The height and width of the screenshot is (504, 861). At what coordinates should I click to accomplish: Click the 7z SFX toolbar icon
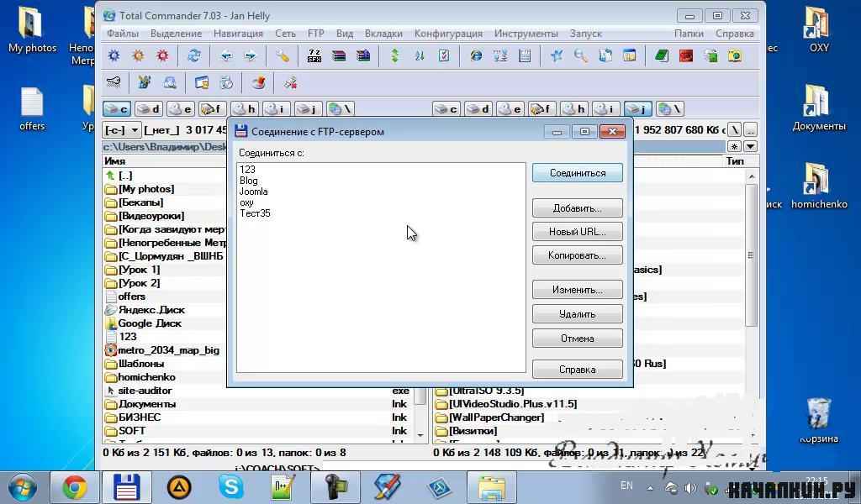tap(314, 55)
